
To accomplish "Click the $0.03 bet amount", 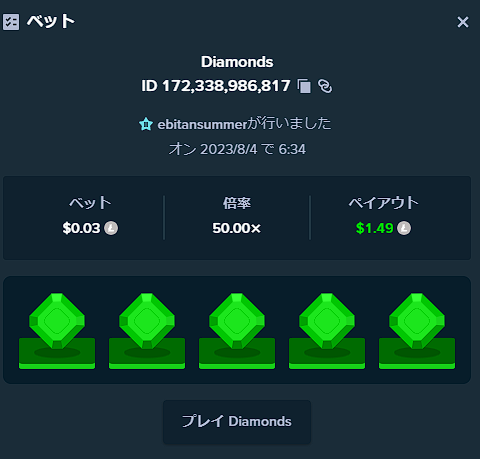I will [x=81, y=228].
